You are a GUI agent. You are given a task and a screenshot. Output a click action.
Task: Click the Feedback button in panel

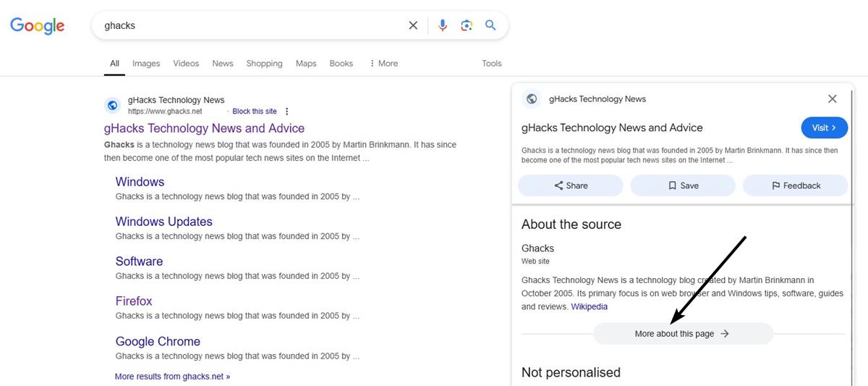coord(796,185)
